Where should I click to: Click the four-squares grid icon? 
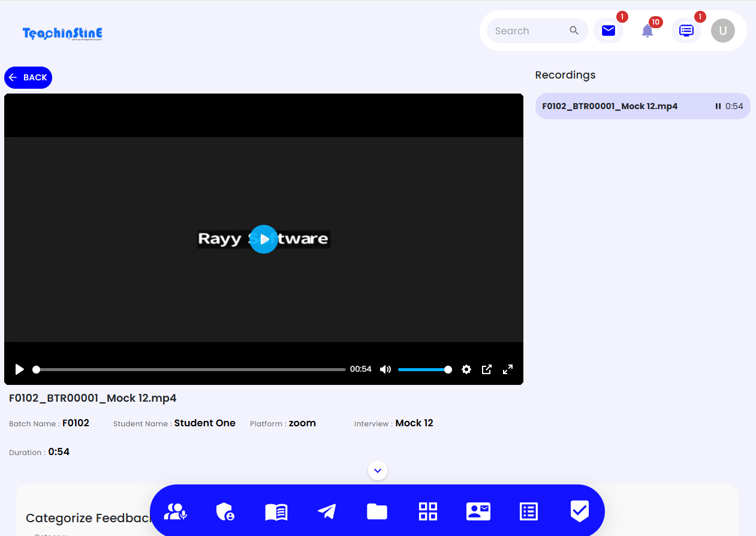tap(428, 511)
